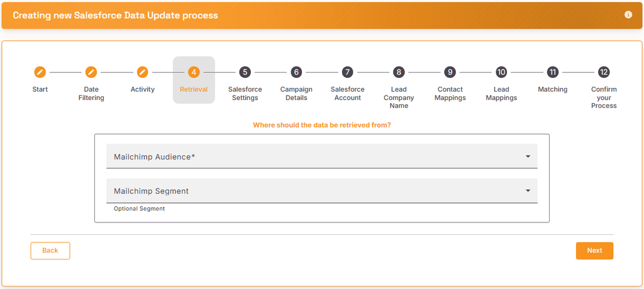Click the Back button

pyautogui.click(x=50, y=251)
